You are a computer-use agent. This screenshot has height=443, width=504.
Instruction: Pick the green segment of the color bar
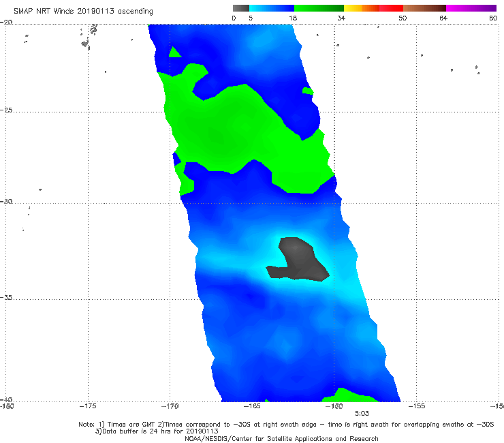point(319,8)
